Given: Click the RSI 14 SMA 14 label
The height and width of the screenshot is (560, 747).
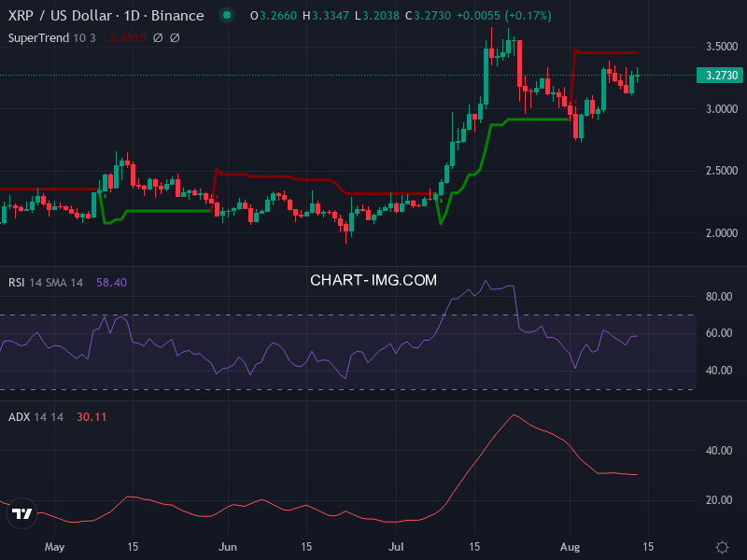Looking at the screenshot, I should coord(46,283).
